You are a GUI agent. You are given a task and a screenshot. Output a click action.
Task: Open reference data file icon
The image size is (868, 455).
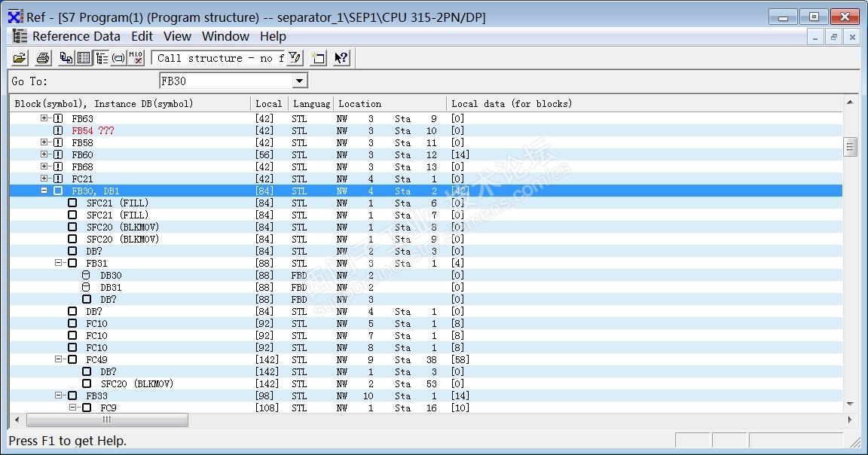(20, 57)
